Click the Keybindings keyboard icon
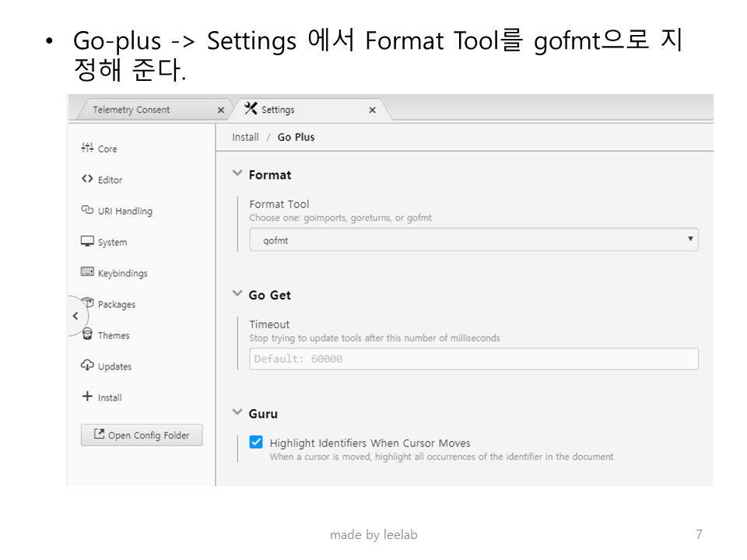 (87, 272)
